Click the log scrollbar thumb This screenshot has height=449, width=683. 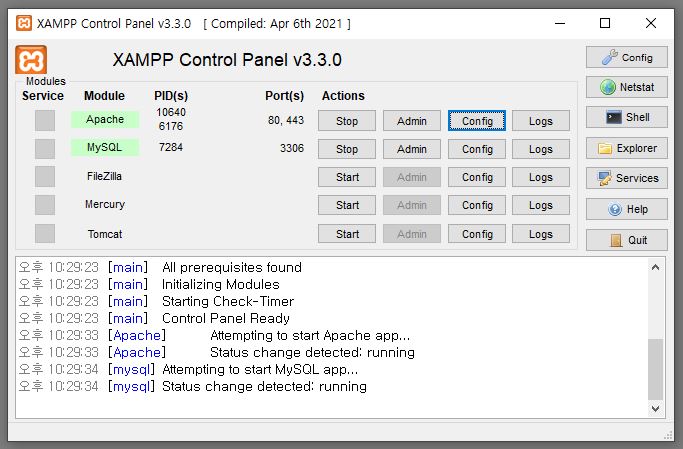[656, 369]
